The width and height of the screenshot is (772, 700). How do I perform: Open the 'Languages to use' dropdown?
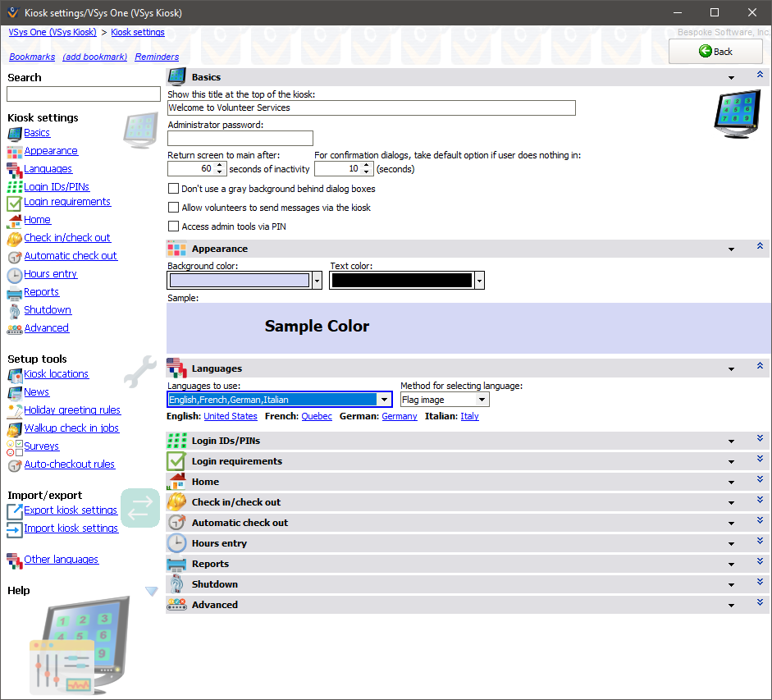click(384, 400)
